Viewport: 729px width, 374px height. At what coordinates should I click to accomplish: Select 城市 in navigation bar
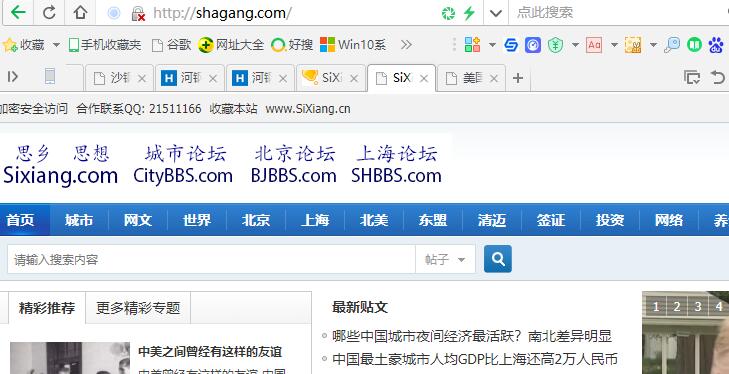(79, 220)
